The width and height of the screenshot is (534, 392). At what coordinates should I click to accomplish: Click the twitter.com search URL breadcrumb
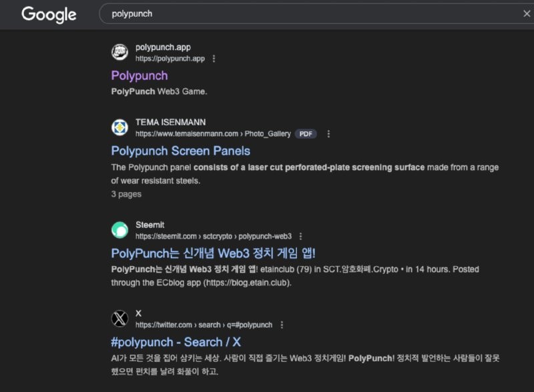204,325
